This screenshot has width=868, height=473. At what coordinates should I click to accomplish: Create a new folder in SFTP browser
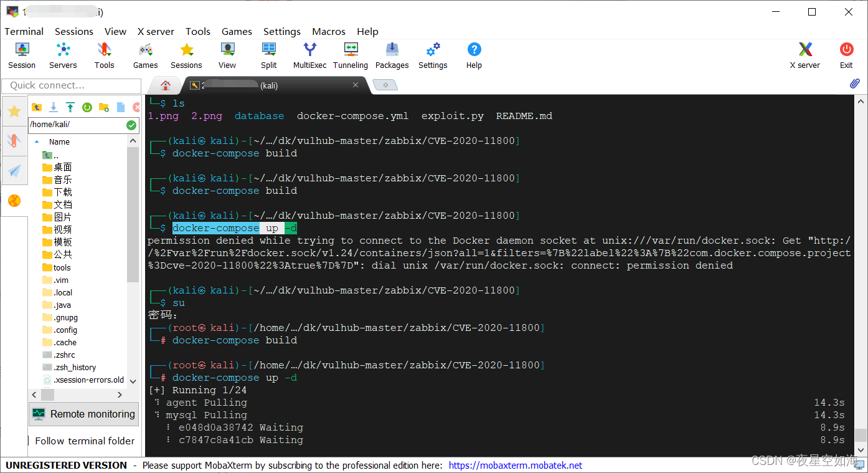tap(104, 107)
